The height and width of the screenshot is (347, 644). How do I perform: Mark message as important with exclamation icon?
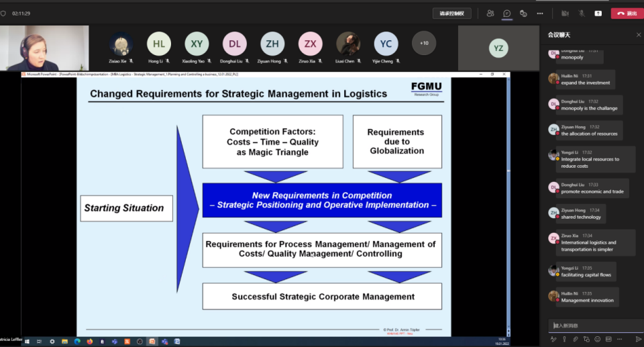click(x=564, y=339)
